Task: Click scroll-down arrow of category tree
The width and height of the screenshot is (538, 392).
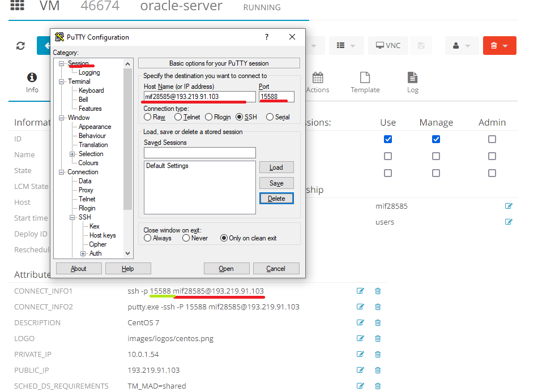Action: click(x=127, y=253)
